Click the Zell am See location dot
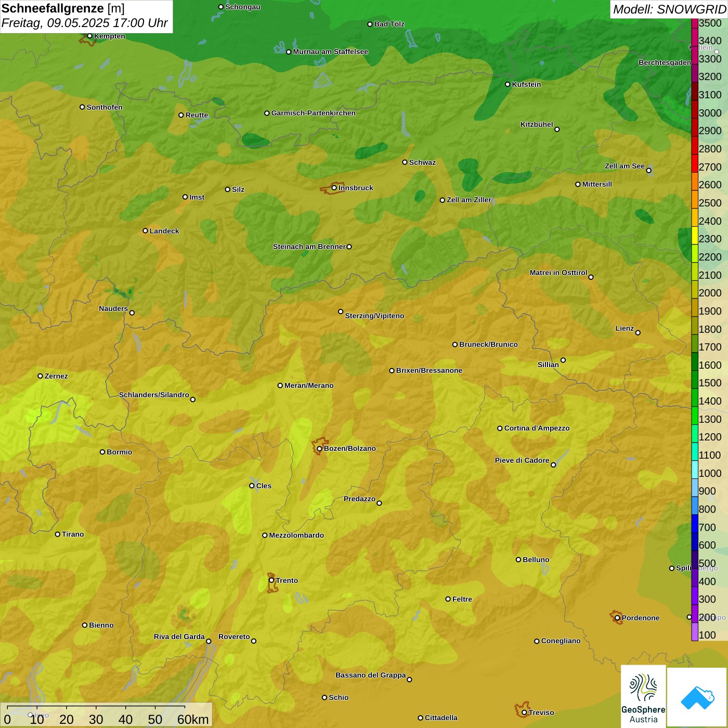728x728 pixels. pos(648,170)
